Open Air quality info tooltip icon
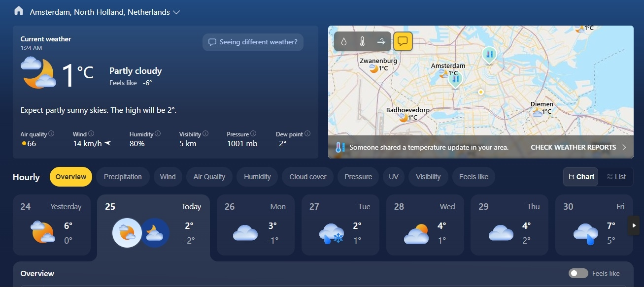Image resolution: width=644 pixels, height=287 pixels. [51, 133]
